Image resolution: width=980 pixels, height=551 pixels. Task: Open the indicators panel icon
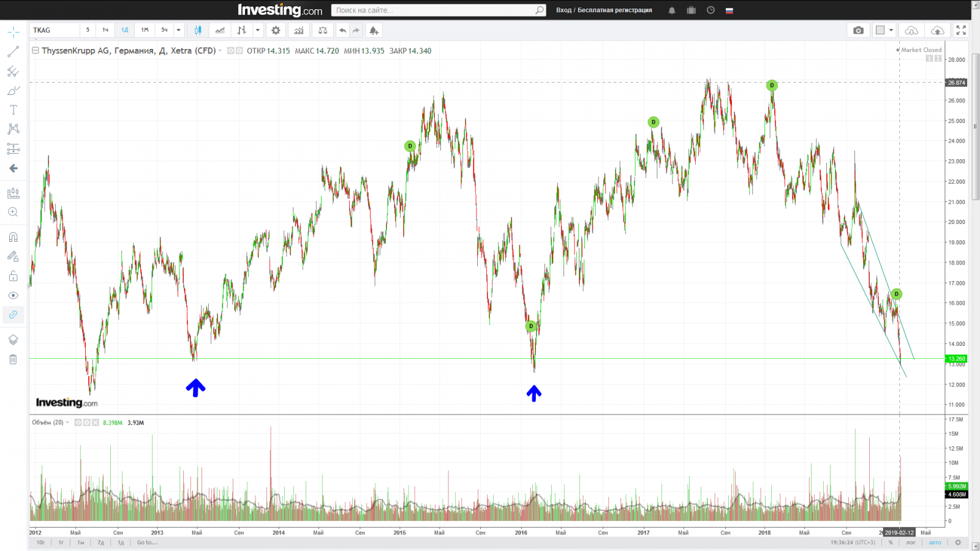click(299, 30)
